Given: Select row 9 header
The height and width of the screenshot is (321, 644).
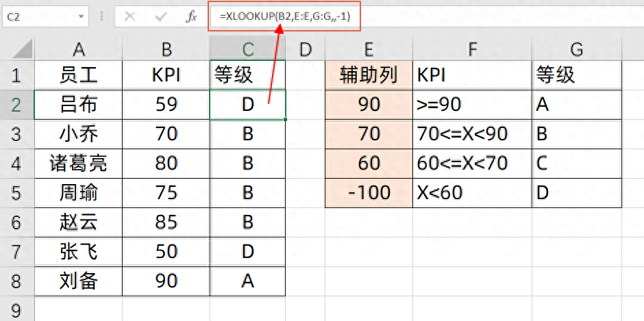Looking at the screenshot, I should point(17,309).
